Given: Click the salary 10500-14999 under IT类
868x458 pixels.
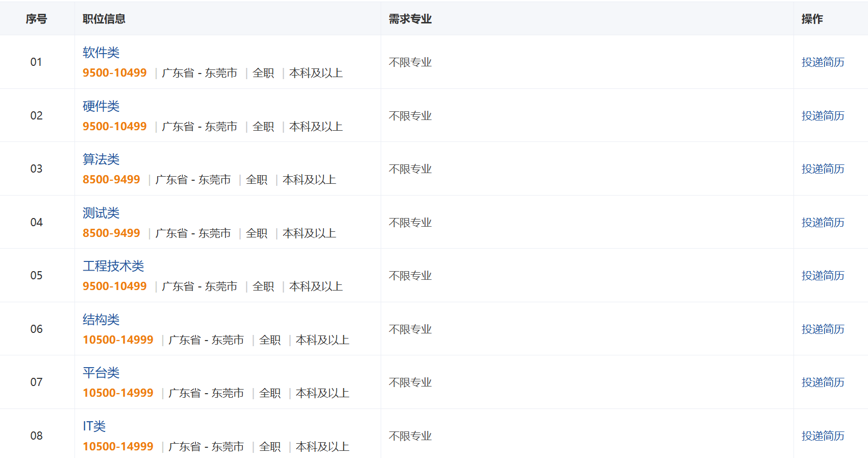Looking at the screenshot, I should (x=118, y=447).
